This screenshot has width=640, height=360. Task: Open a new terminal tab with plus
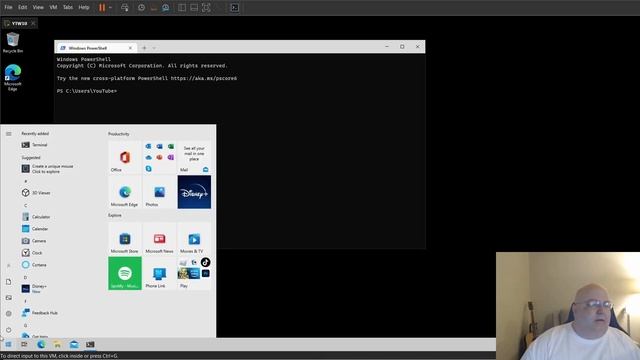[144, 48]
